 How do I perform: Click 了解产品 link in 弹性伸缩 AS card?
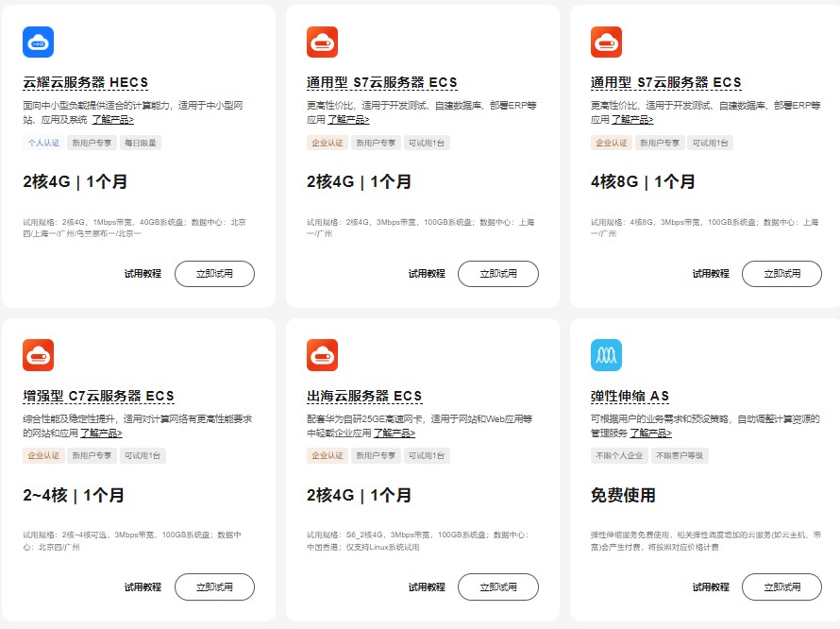click(x=650, y=433)
